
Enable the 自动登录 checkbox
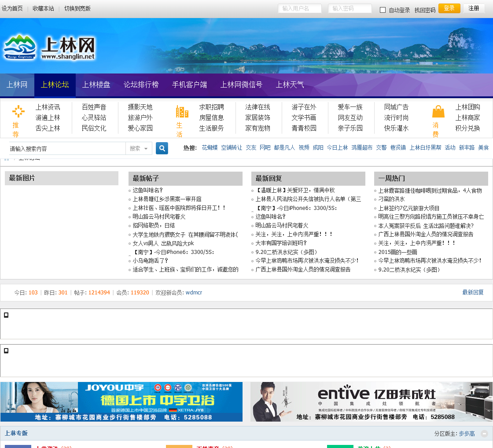pos(383,10)
